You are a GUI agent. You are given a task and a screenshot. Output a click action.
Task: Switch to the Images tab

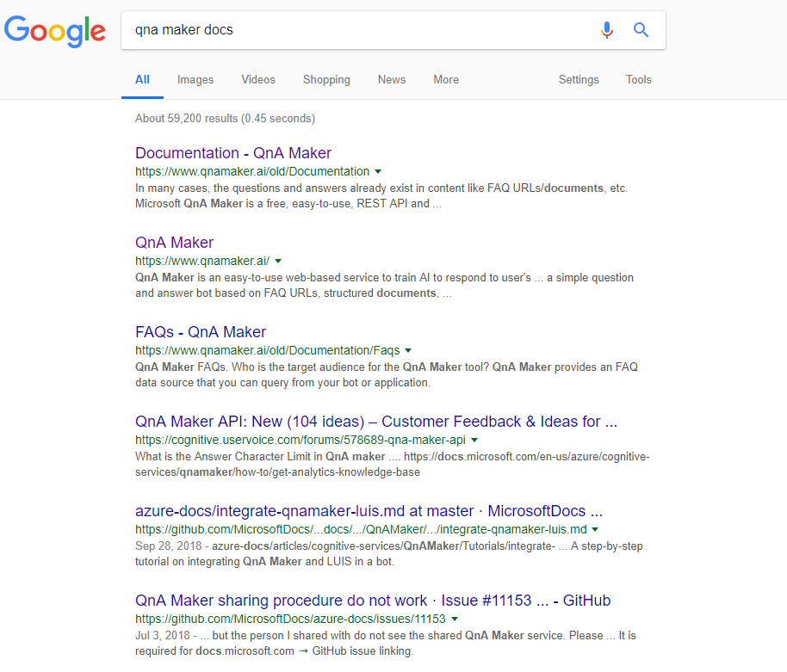(x=195, y=79)
